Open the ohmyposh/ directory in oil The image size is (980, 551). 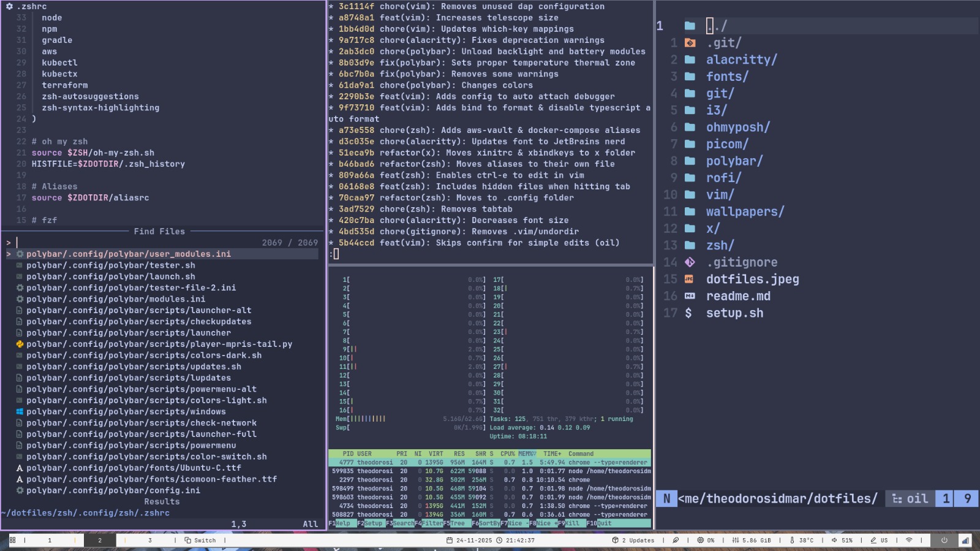click(x=737, y=127)
